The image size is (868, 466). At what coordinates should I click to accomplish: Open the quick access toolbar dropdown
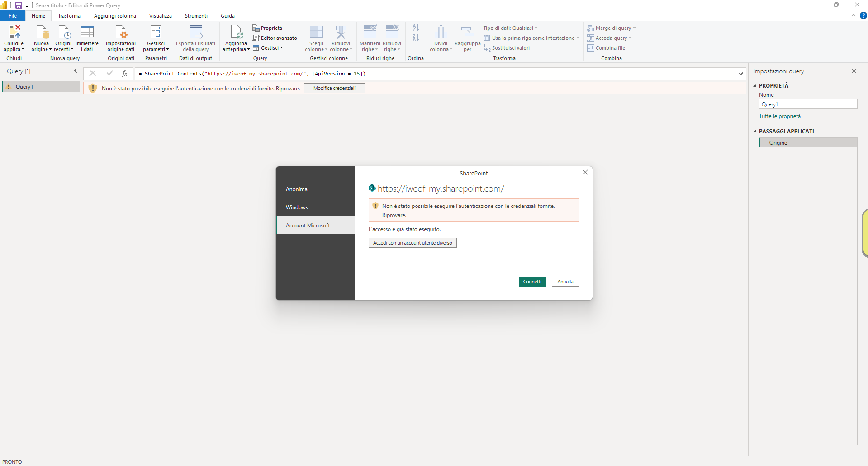27,6
